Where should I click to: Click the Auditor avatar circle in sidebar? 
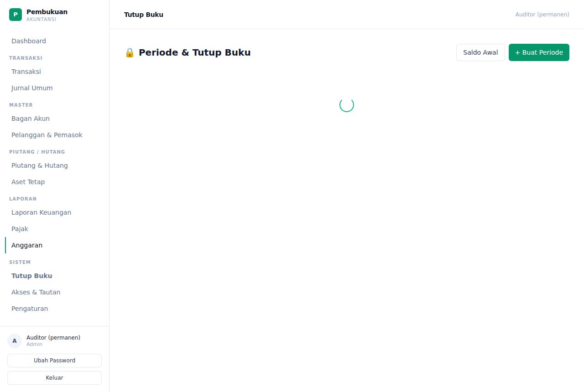point(15,341)
